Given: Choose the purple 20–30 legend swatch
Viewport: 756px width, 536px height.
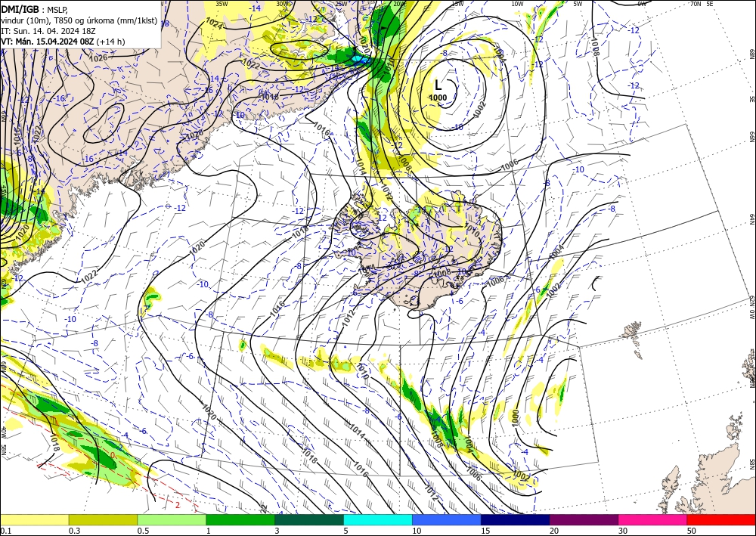Looking at the screenshot, I should 584,519.
